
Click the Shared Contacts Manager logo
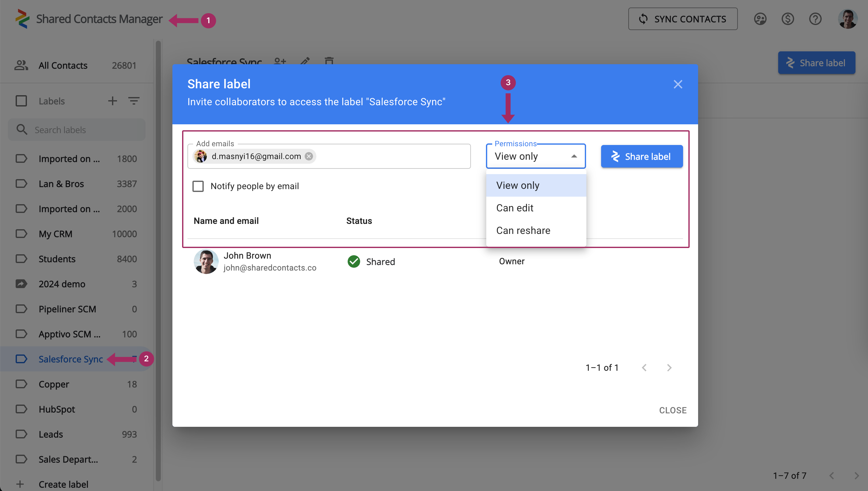tap(23, 19)
